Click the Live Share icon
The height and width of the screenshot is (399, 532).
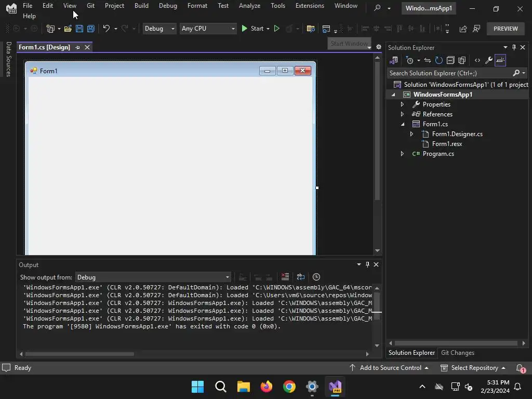point(463,29)
